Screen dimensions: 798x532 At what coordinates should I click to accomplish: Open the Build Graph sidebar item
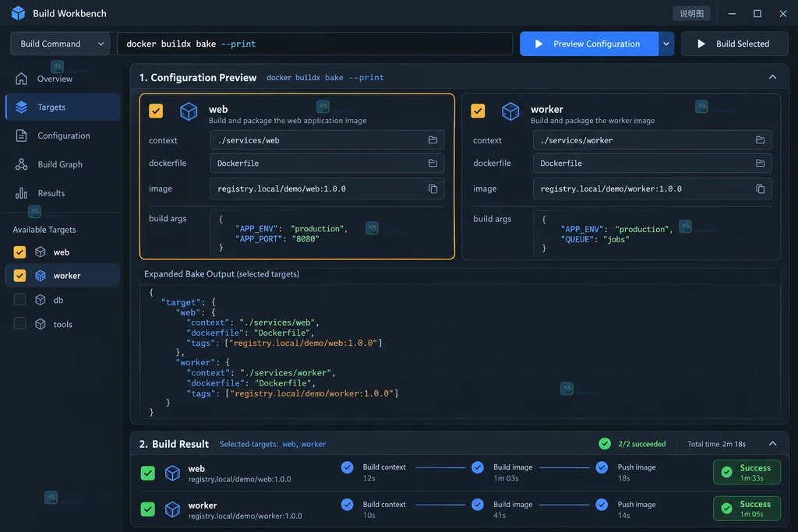click(62, 164)
